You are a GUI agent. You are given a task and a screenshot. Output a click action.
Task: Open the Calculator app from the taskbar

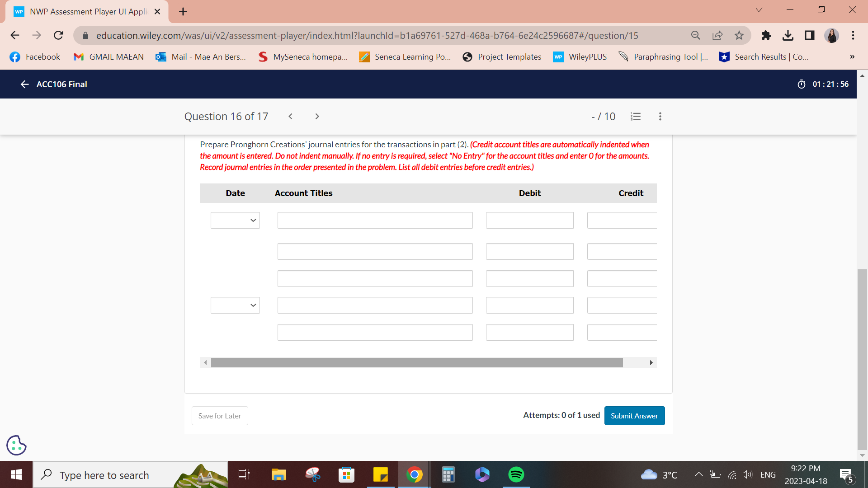pyautogui.click(x=448, y=474)
